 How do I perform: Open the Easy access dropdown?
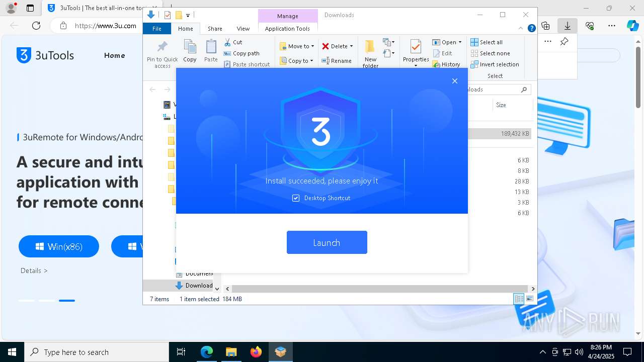pyautogui.click(x=388, y=53)
